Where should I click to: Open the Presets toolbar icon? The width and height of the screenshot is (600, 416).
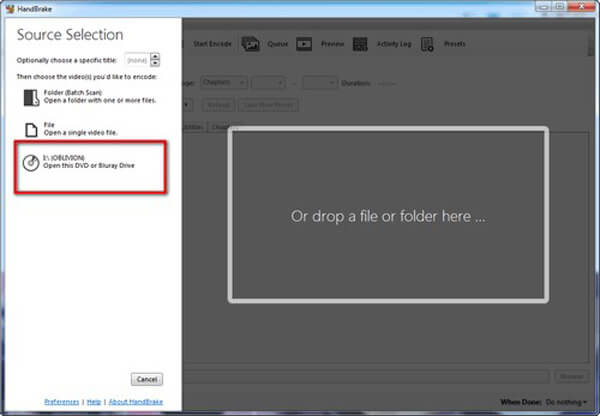(x=427, y=44)
